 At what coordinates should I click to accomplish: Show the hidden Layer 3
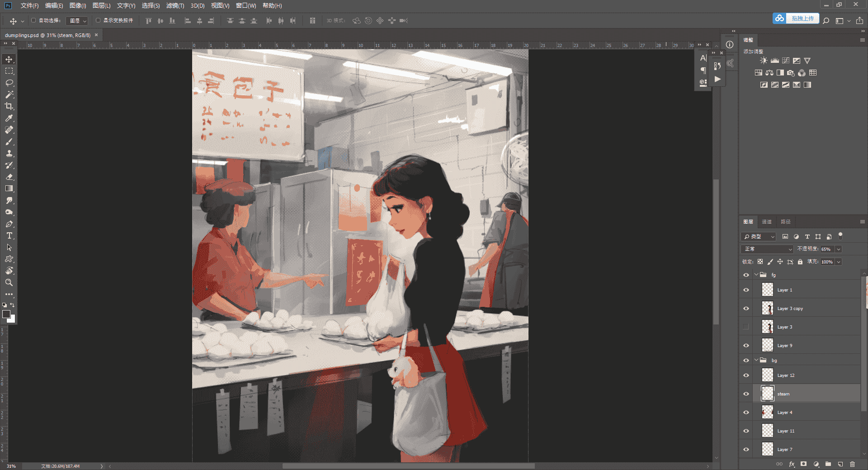[746, 327]
